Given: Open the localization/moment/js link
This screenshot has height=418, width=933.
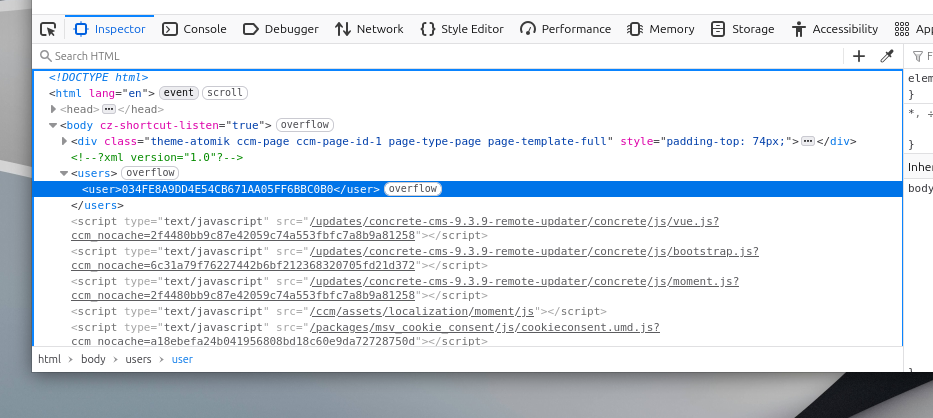Looking at the screenshot, I should [422, 311].
